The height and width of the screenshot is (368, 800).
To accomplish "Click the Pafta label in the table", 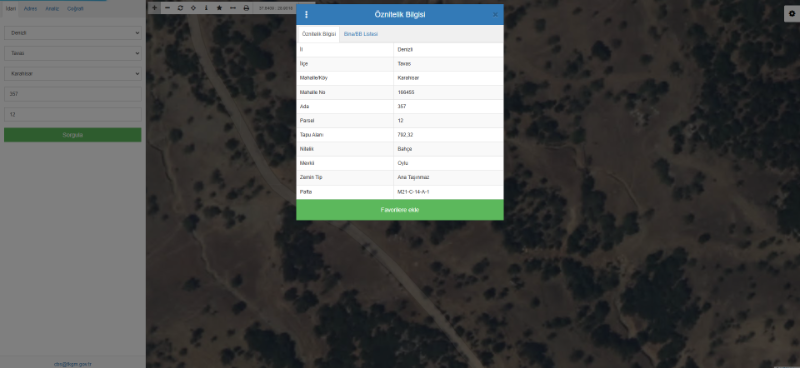I will click(x=306, y=192).
